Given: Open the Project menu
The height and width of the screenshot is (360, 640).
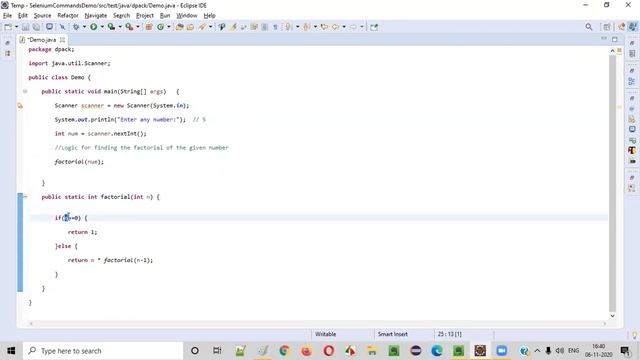Looking at the screenshot, I should tap(144, 16).
